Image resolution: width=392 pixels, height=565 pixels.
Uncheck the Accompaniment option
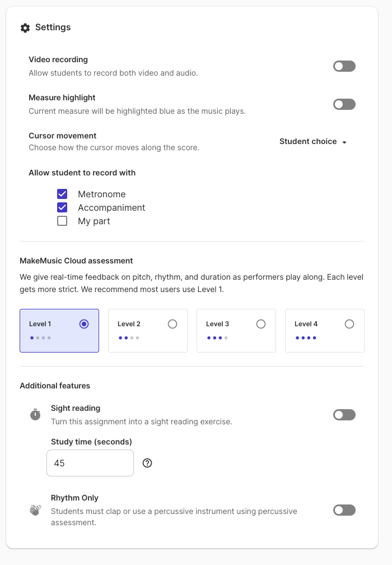pos(63,207)
